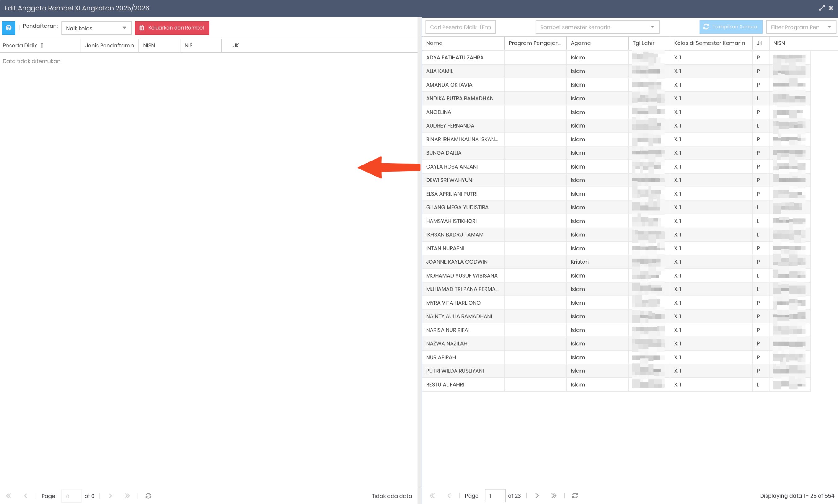Select student JOANNE KAYLA GODWIN row

pyautogui.click(x=456, y=262)
